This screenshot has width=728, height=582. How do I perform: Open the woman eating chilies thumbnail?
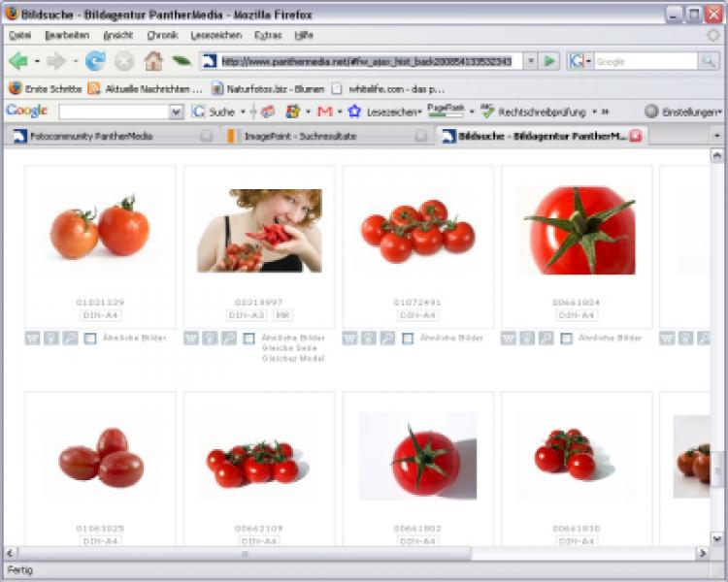tap(259, 230)
